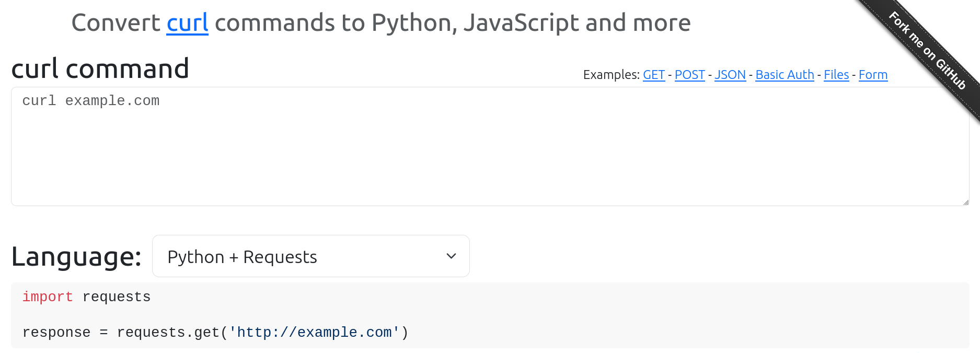Viewport: 980px width, 353px height.
Task: Choose the Files example link
Action: pos(836,75)
